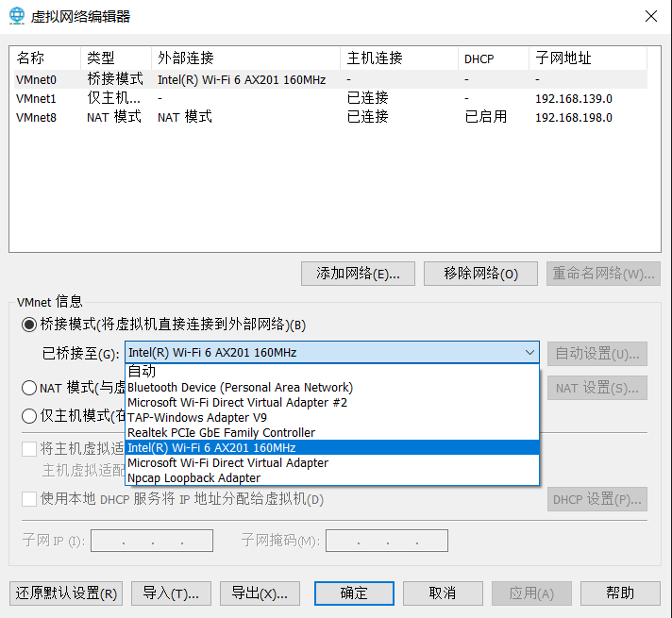Toggle the 使用本地 DHCP 服务 checkbox
The width and height of the screenshot is (672, 618).
[x=29, y=499]
